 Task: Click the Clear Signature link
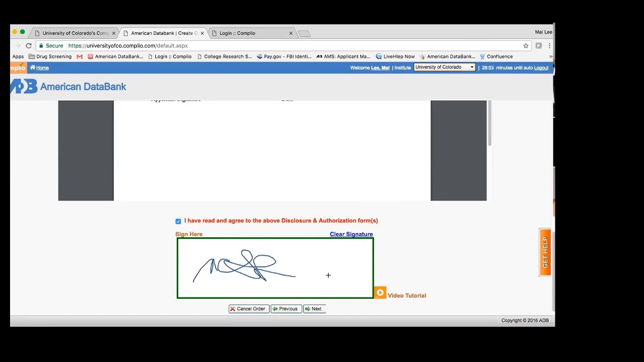[x=351, y=234]
